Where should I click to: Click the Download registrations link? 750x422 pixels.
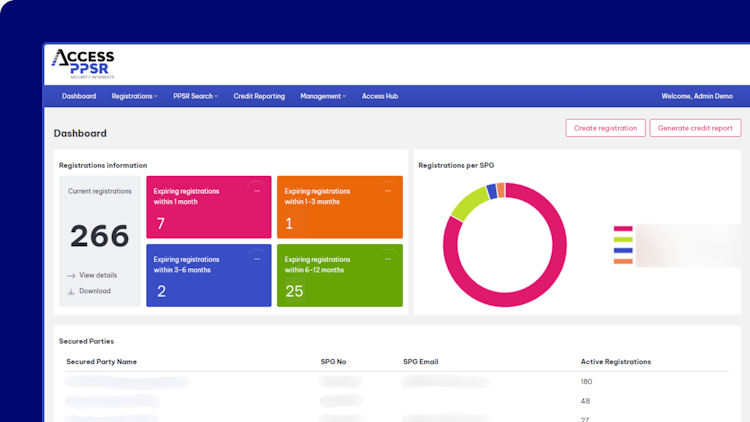(95, 291)
